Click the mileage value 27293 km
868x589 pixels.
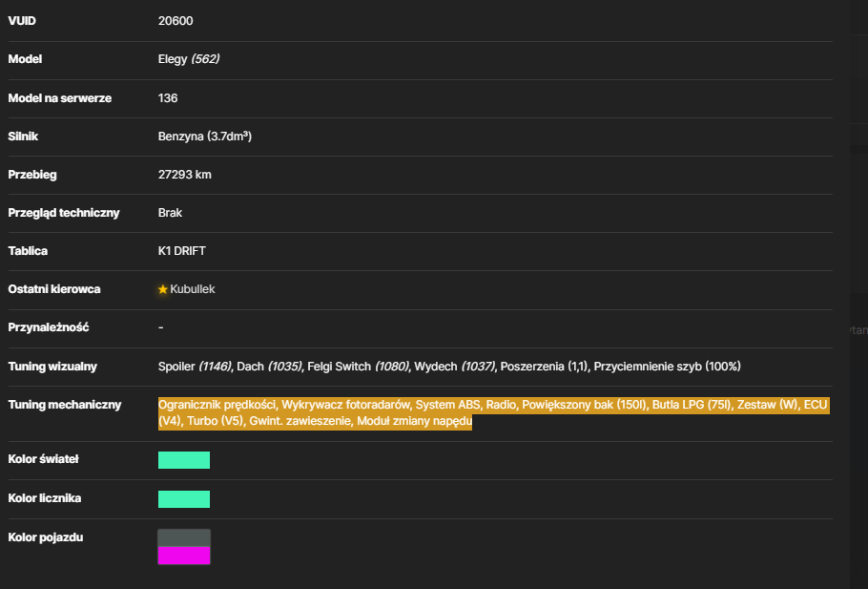coord(185,175)
